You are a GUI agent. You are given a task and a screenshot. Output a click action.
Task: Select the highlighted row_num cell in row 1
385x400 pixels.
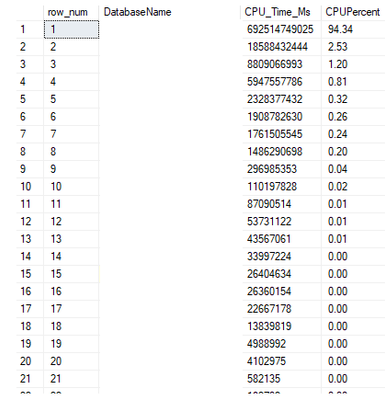[71, 29]
